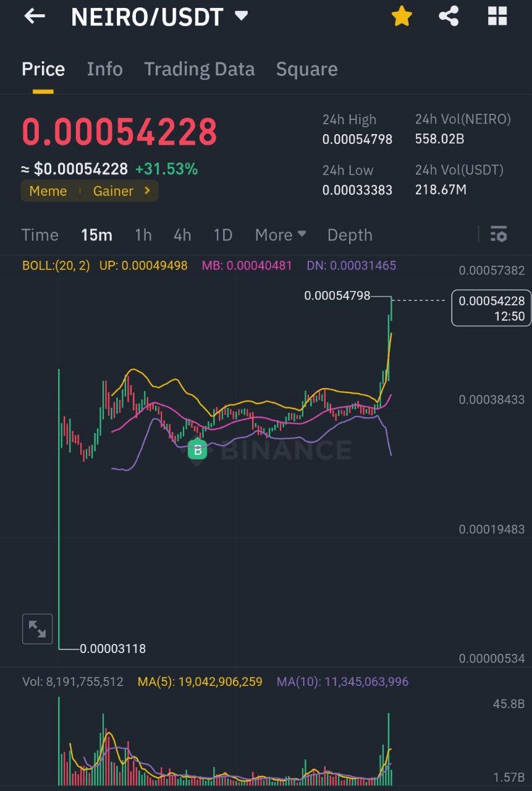Select the 1D chart interval
This screenshot has width=532, height=791.
pos(222,235)
